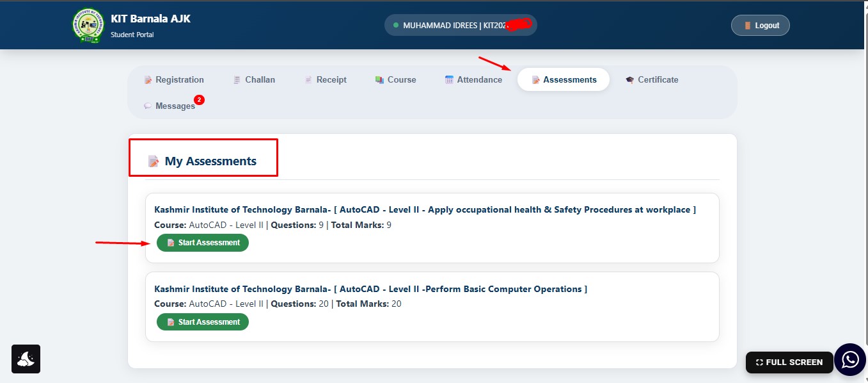Image resolution: width=868 pixels, height=383 pixels.
Task: Click the Challan tab icon
Action: 237,80
